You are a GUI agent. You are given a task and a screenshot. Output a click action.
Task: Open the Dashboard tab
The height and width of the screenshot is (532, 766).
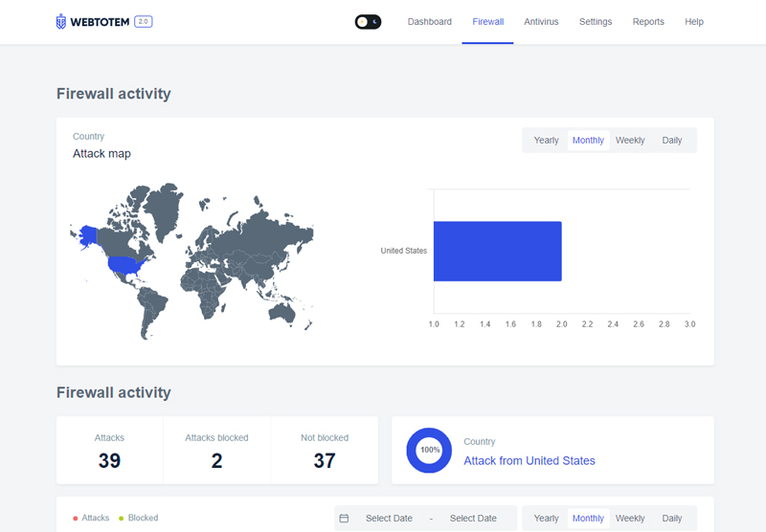click(x=429, y=22)
